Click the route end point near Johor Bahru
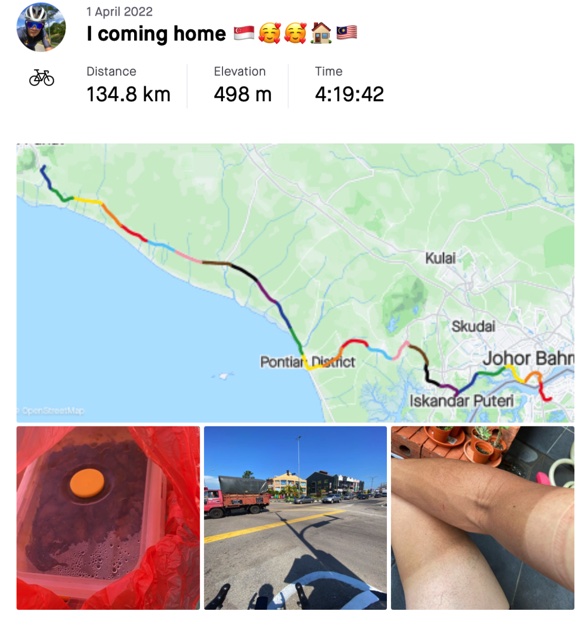 point(549,398)
